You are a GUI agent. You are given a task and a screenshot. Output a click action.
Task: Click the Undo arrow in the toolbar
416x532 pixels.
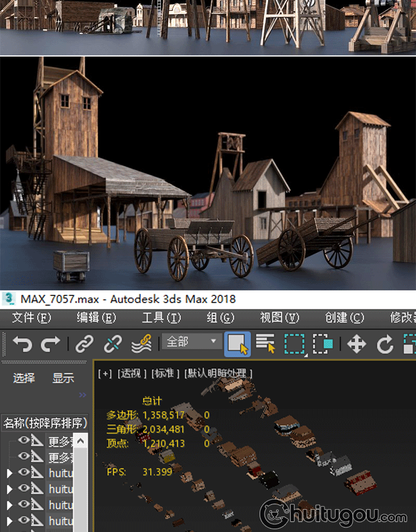point(22,344)
